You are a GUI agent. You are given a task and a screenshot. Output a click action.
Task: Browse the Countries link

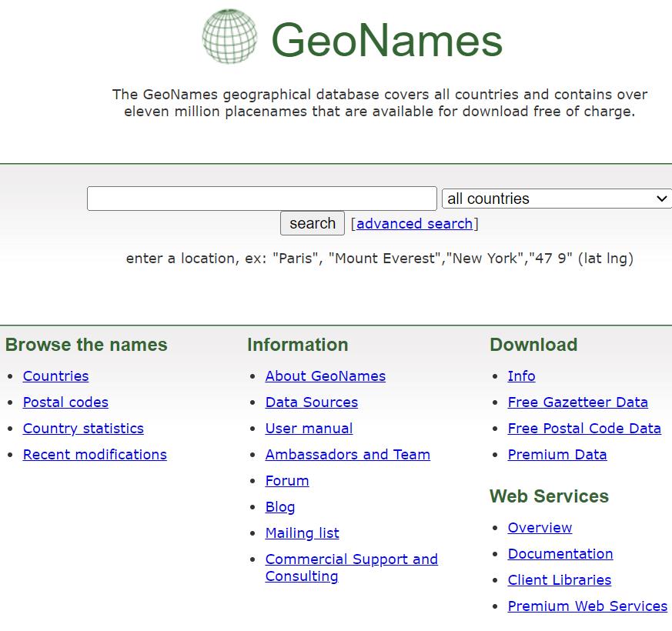point(55,376)
